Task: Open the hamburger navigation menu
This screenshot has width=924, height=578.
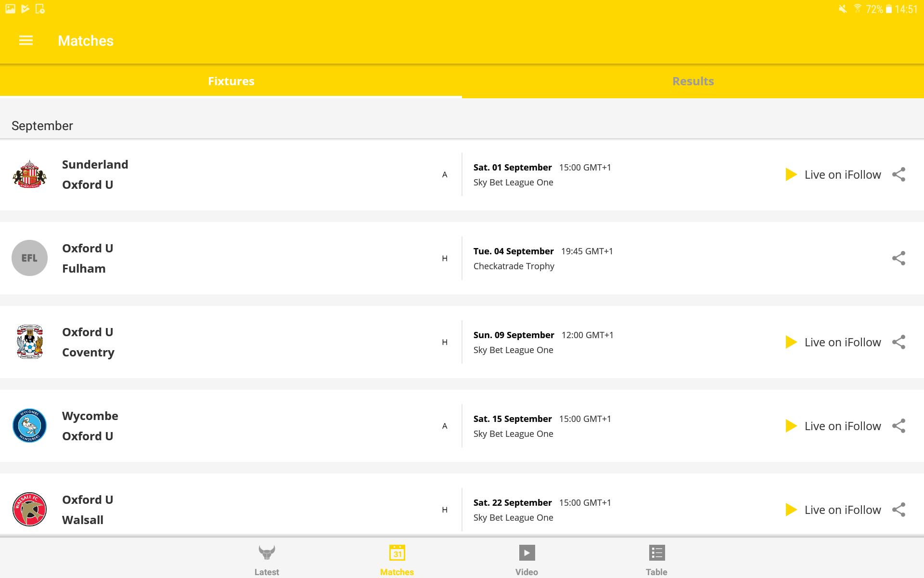Action: point(26,40)
